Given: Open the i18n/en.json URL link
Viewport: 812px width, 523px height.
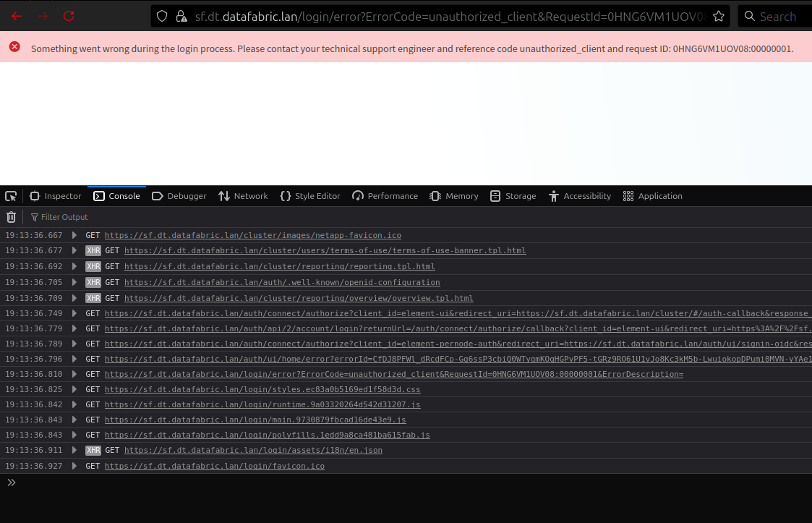Looking at the screenshot, I should click(x=253, y=450).
